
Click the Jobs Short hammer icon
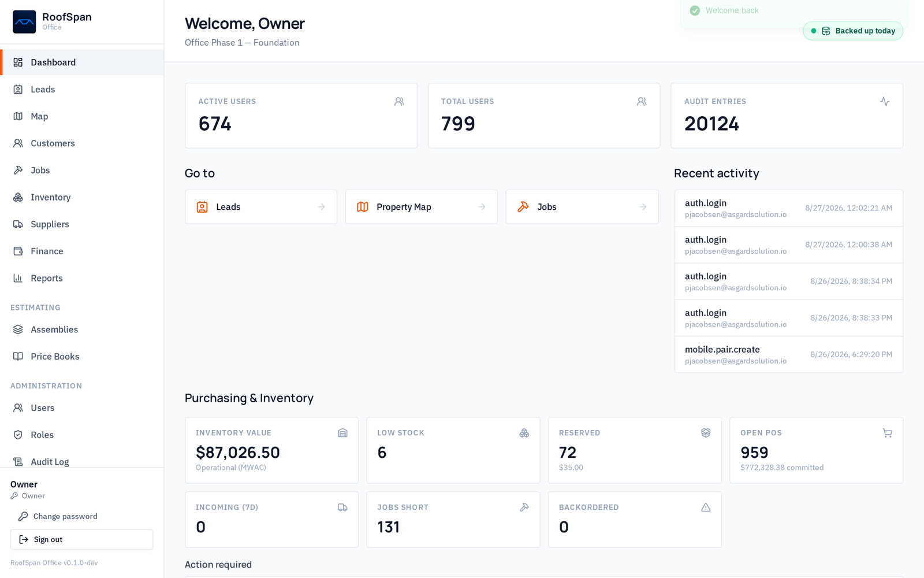coord(524,507)
